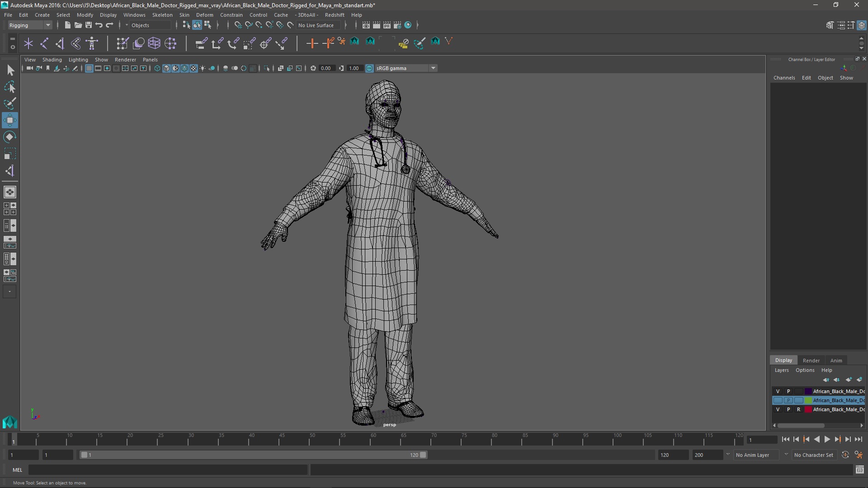Select the arrow Select tool in toolbox

coord(10,70)
